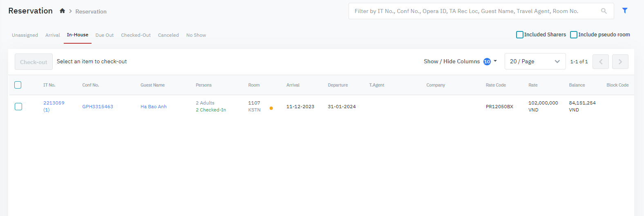644x216 pixels.
Task: Click the Balance column header
Action: point(577,85)
